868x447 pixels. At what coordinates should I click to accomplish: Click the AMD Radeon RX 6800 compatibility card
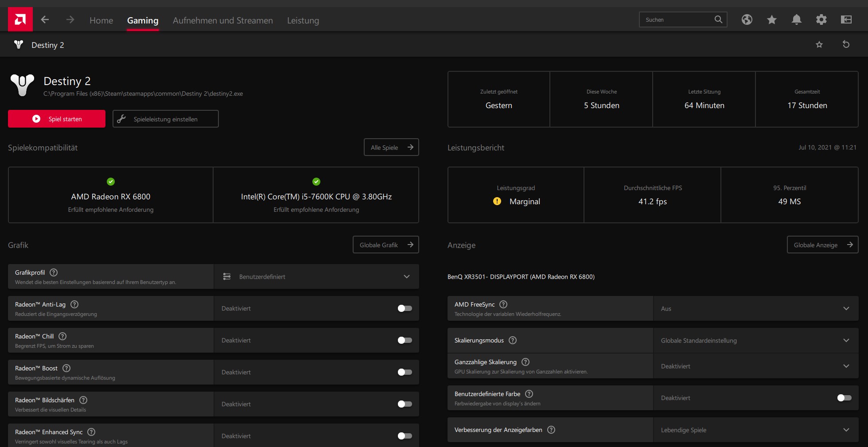pyautogui.click(x=111, y=195)
